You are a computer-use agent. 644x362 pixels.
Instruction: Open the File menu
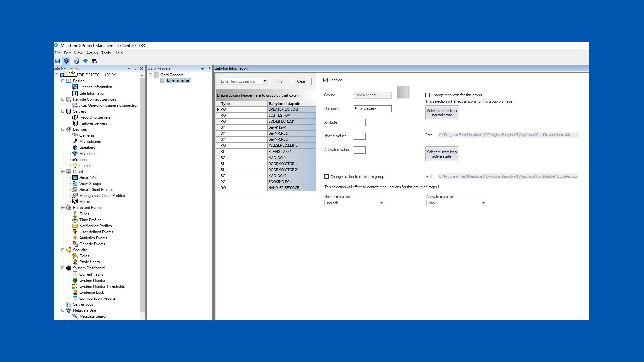pyautogui.click(x=58, y=53)
